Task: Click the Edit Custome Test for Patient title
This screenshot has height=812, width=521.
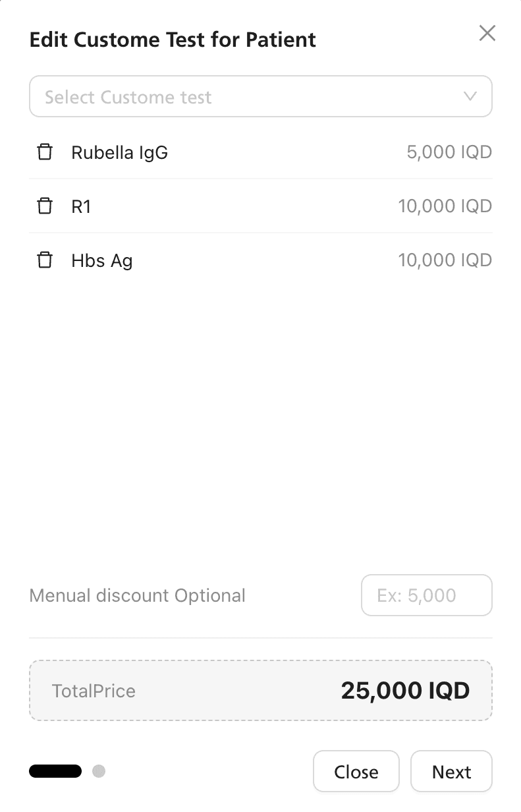Action: pos(173,40)
